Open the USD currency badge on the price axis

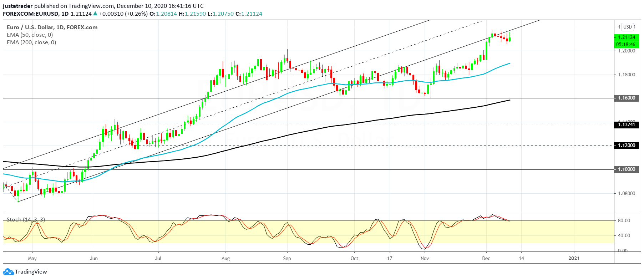pyautogui.click(x=628, y=27)
